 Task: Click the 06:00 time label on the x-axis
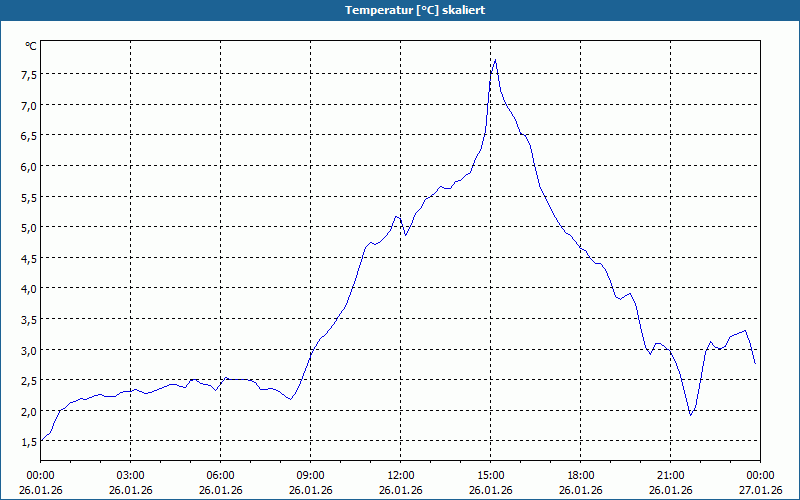click(220, 476)
